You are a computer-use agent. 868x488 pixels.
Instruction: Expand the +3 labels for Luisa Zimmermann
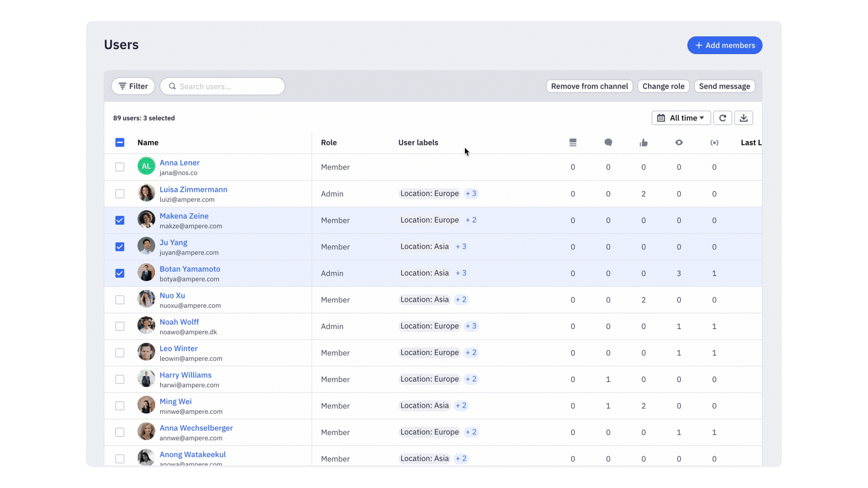(x=471, y=194)
